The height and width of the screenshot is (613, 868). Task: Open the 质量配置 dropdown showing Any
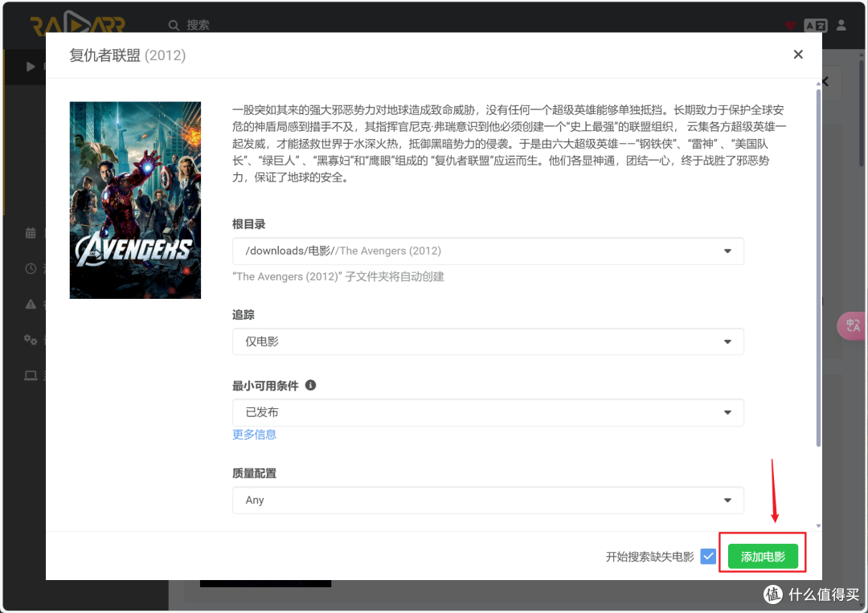tap(488, 501)
